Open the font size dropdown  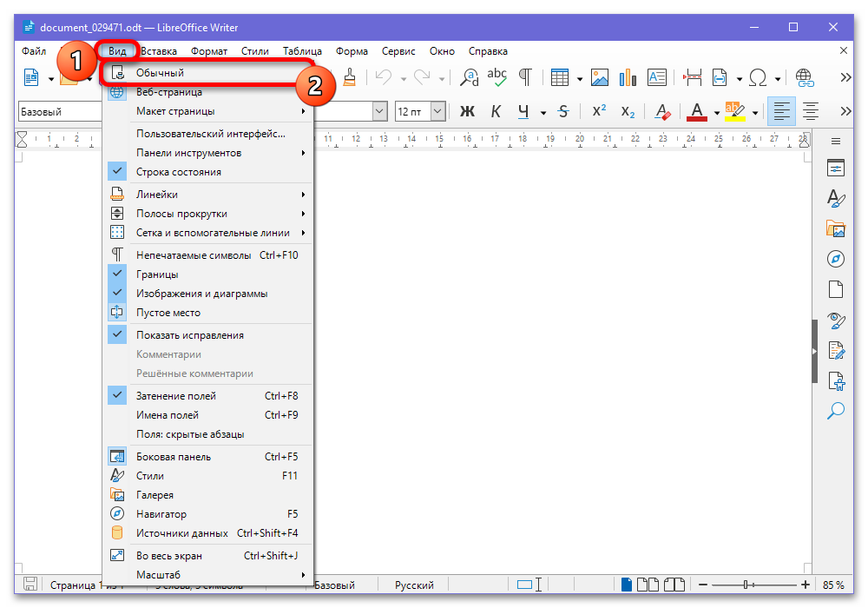(437, 112)
